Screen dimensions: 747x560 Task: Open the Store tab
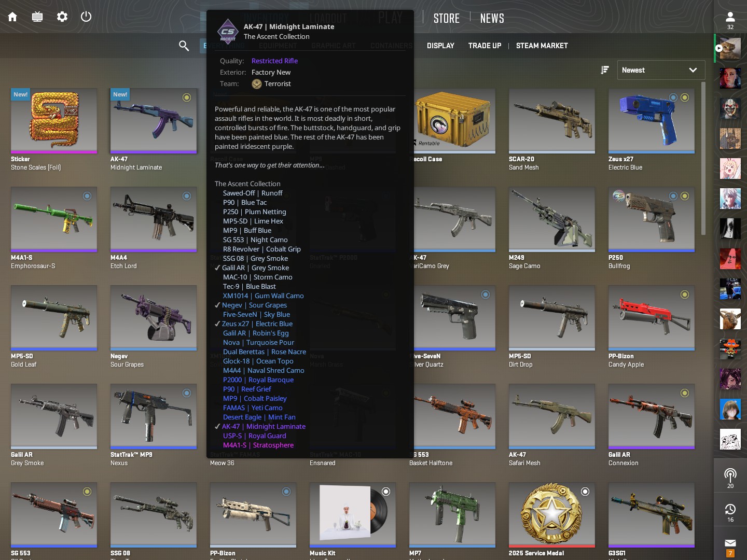click(447, 18)
